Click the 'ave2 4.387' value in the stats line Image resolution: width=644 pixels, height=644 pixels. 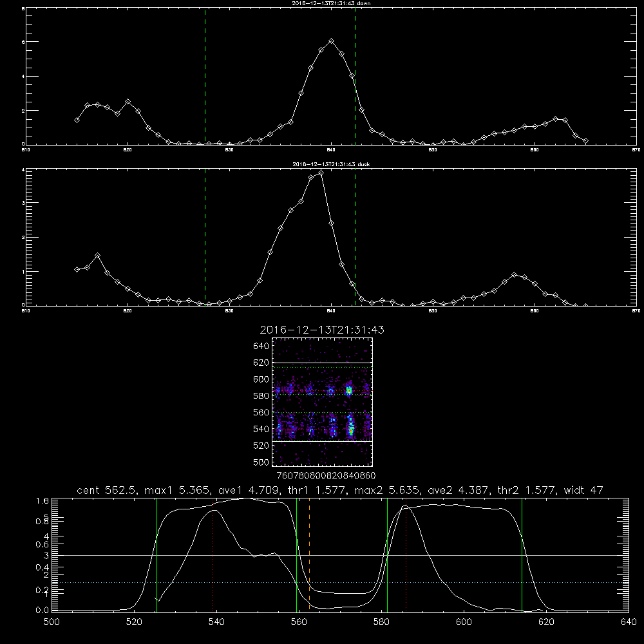(458, 490)
